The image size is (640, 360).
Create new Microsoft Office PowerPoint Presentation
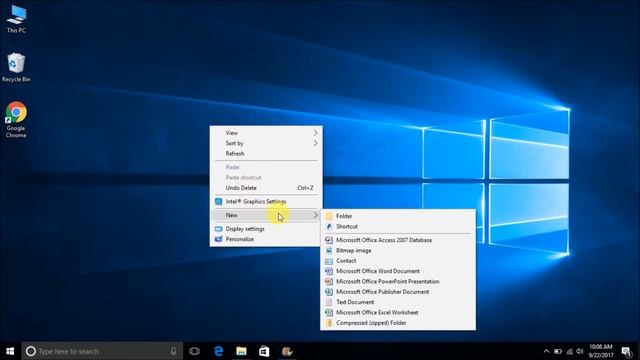pos(398,282)
